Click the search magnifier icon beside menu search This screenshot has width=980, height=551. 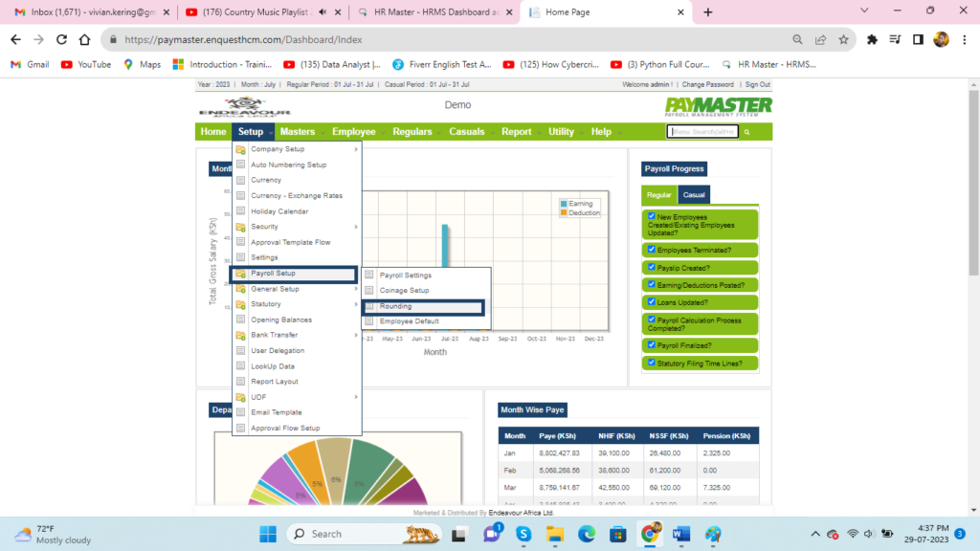[x=747, y=132]
